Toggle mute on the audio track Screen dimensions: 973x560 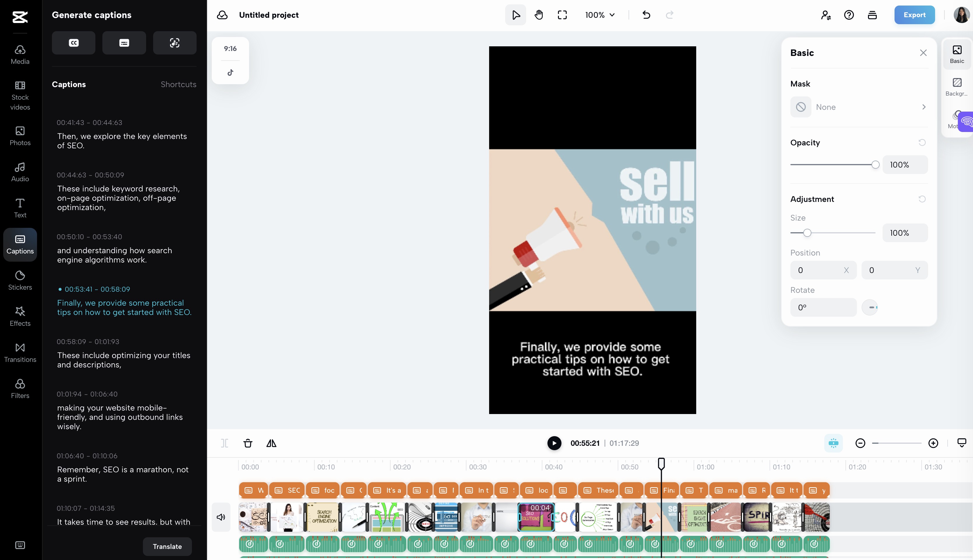pos(220,517)
